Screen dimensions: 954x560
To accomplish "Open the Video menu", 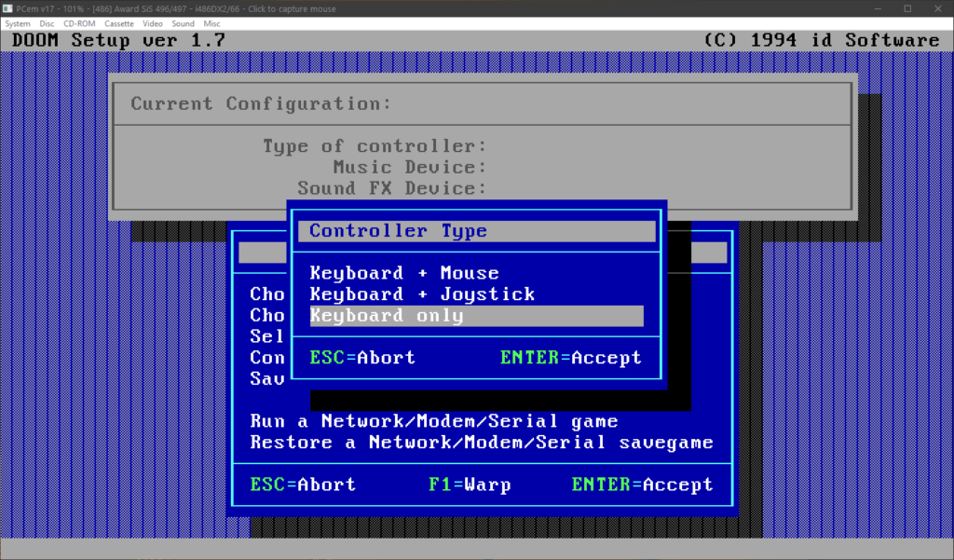I will (153, 23).
